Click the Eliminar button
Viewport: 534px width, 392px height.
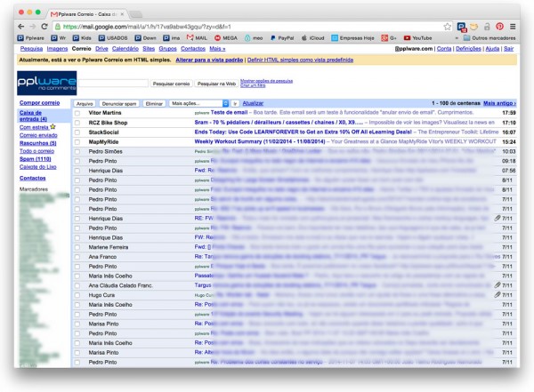[154, 103]
